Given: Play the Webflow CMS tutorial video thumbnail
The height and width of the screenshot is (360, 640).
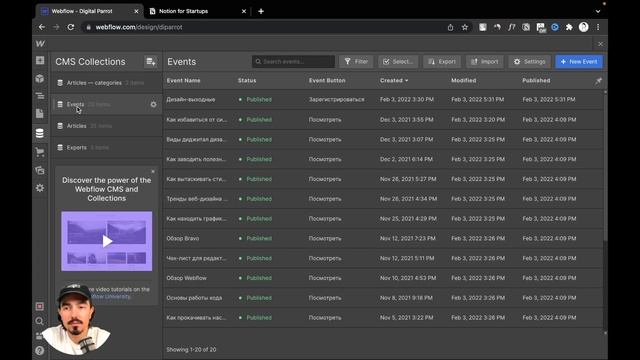Looking at the screenshot, I should click(107, 241).
